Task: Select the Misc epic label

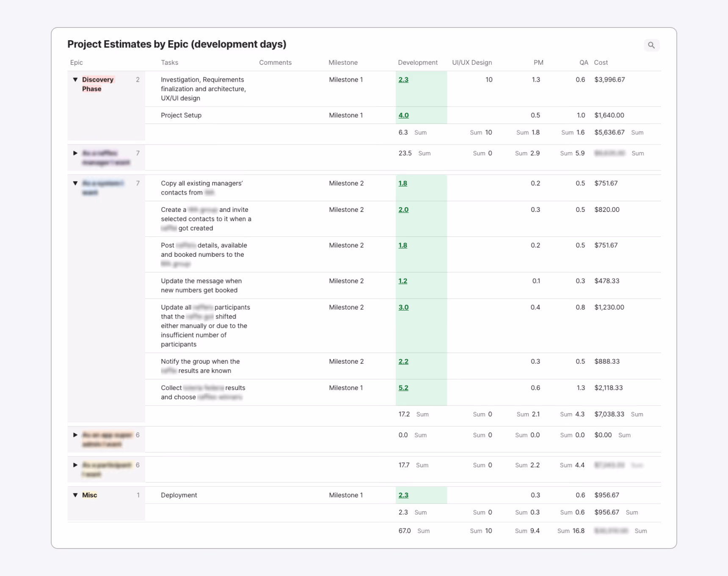Action: click(x=89, y=495)
